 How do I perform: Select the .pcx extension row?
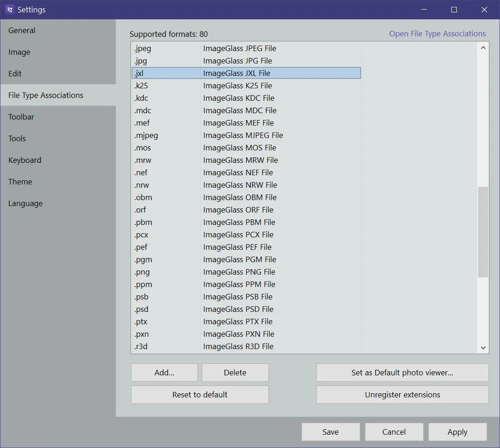click(x=246, y=235)
